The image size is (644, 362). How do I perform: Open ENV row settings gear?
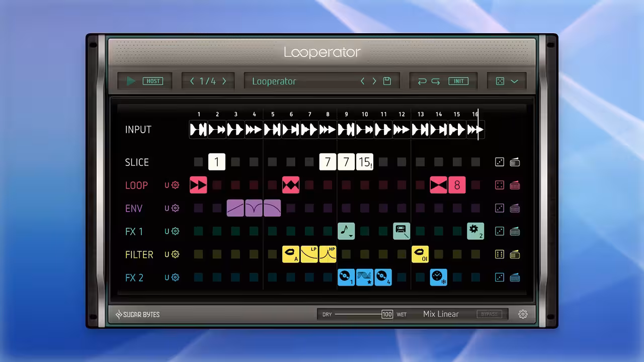tap(175, 208)
